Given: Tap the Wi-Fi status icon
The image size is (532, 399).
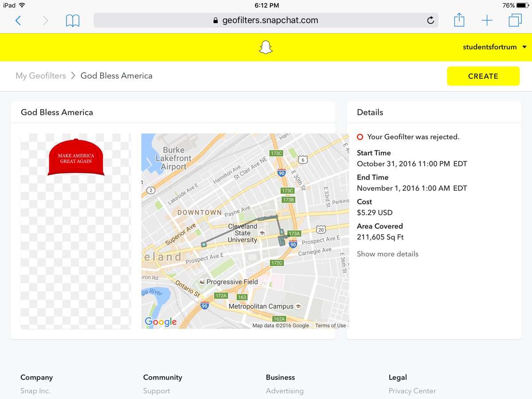Looking at the screenshot, I should tap(22, 5).
